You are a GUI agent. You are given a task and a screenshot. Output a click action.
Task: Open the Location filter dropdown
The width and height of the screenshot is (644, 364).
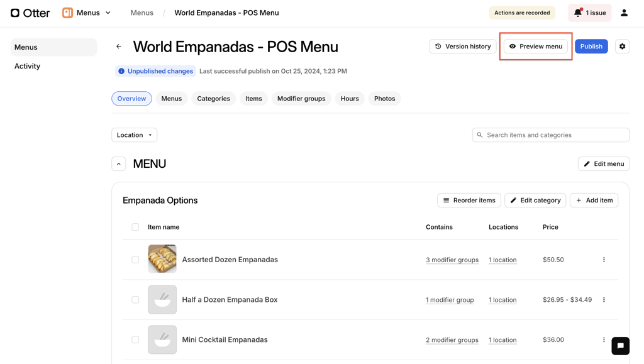click(x=135, y=135)
